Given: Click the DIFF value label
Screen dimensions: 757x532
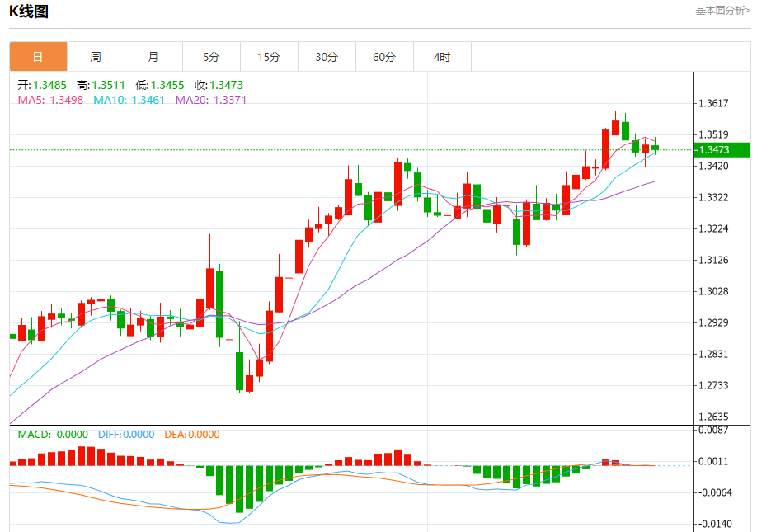Looking at the screenshot, I should coord(126,435).
